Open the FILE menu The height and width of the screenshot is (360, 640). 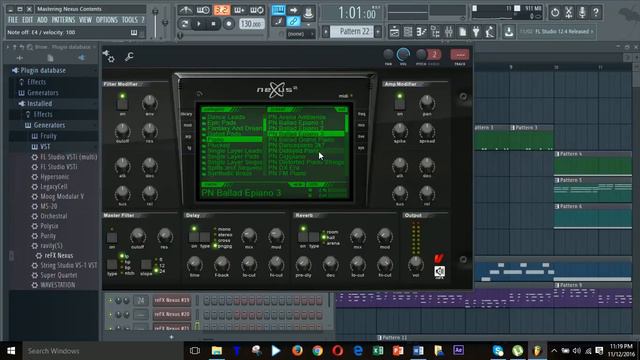coord(13,20)
